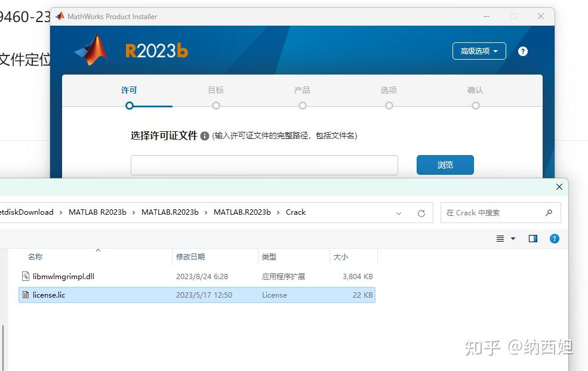Click the 选项 step circle marker
This screenshot has height=371, width=588.
pos(389,106)
